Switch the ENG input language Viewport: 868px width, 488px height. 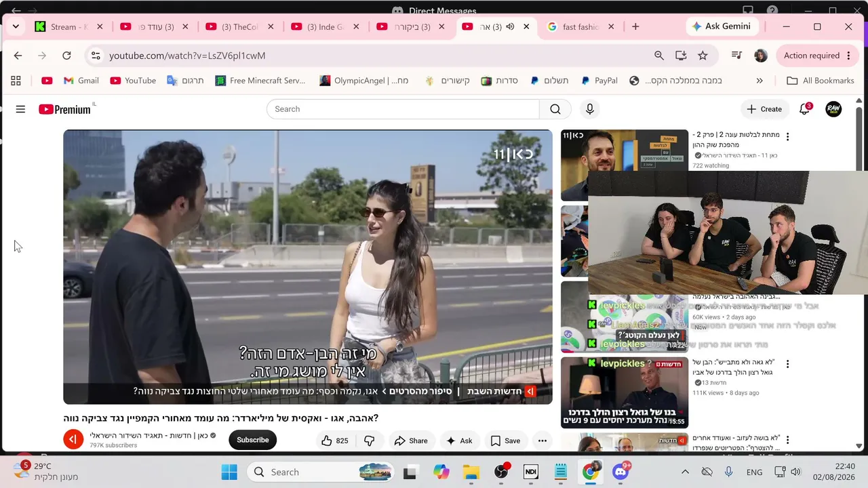click(754, 472)
